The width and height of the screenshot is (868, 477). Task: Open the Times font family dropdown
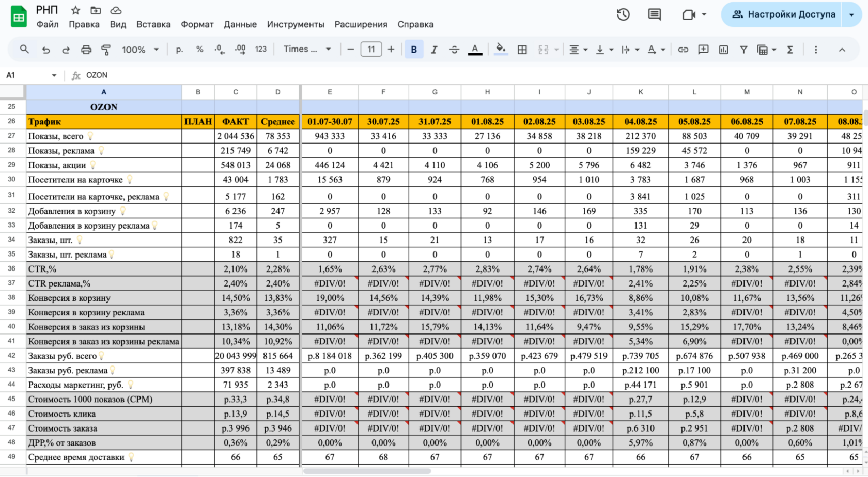(x=307, y=50)
